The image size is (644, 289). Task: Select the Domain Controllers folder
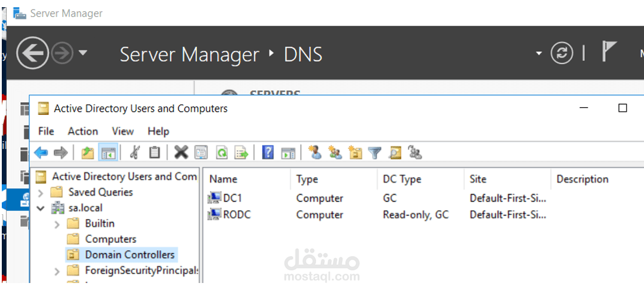coord(130,255)
